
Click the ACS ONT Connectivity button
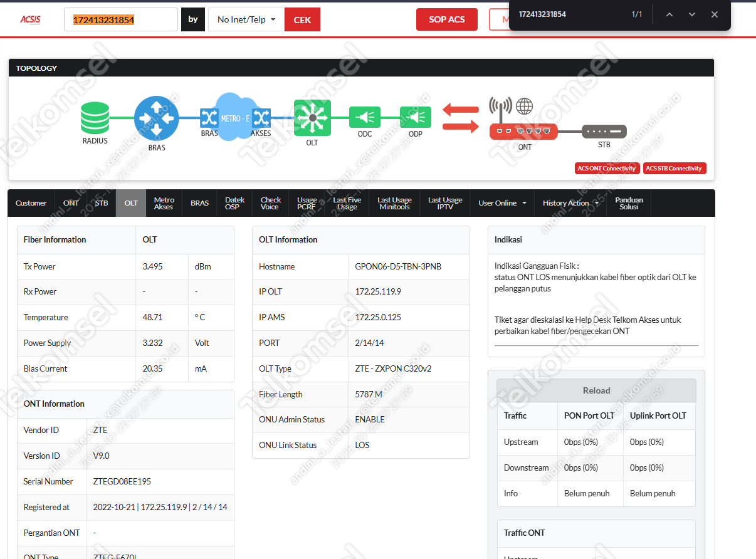pos(607,168)
